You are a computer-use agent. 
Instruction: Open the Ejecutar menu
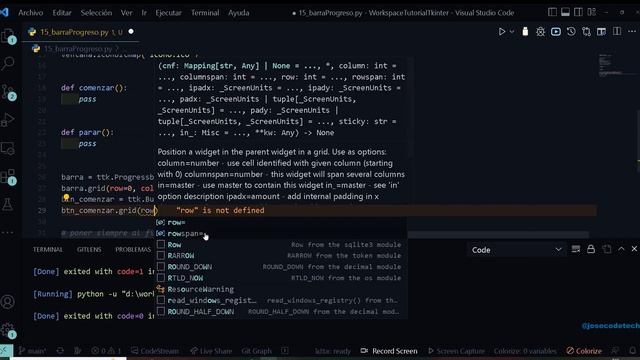[x=168, y=13]
